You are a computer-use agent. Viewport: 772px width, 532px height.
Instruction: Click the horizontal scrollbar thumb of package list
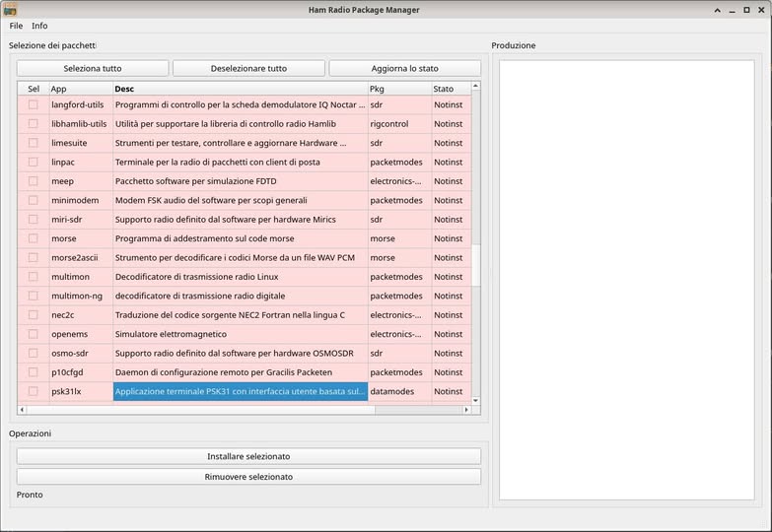(201, 410)
